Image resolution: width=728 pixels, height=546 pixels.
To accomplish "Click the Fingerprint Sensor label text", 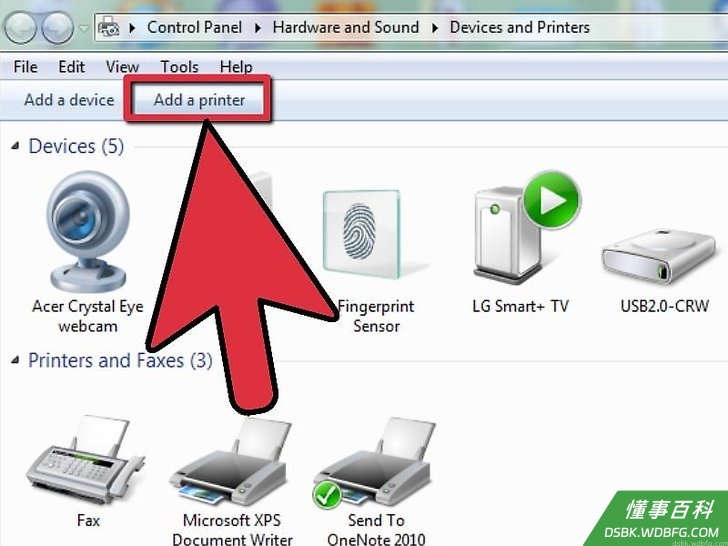I will tap(376, 316).
